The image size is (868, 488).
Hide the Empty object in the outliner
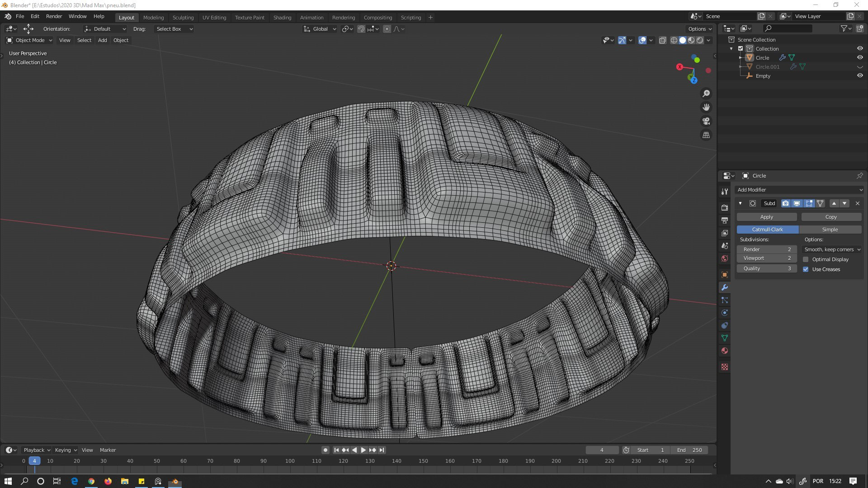[x=860, y=76]
